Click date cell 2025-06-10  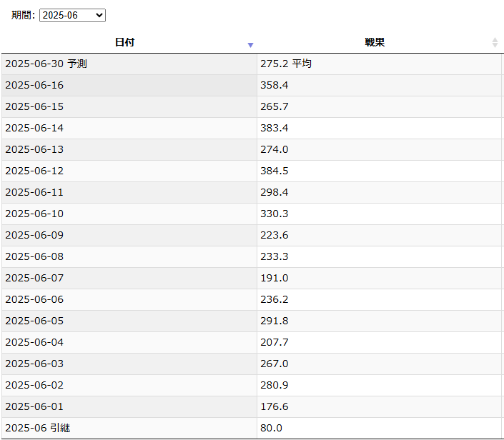129,214
